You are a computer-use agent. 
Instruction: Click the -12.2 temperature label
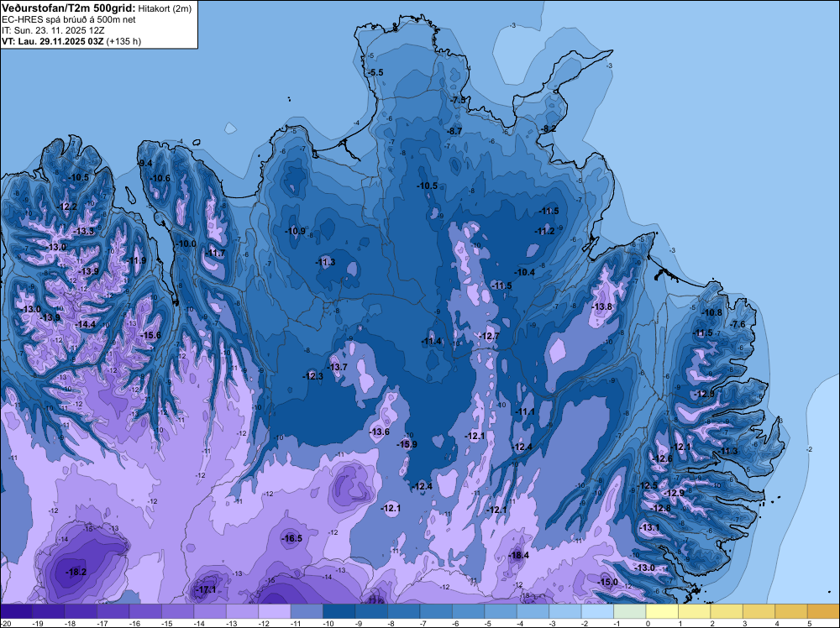coord(67,207)
